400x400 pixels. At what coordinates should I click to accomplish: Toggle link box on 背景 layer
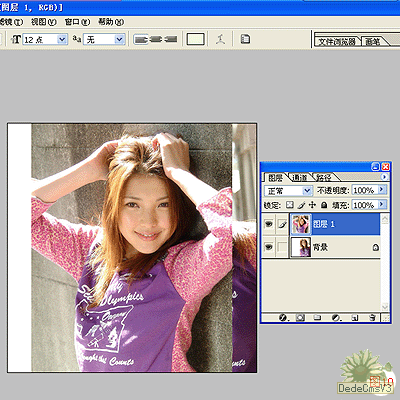[282, 247]
